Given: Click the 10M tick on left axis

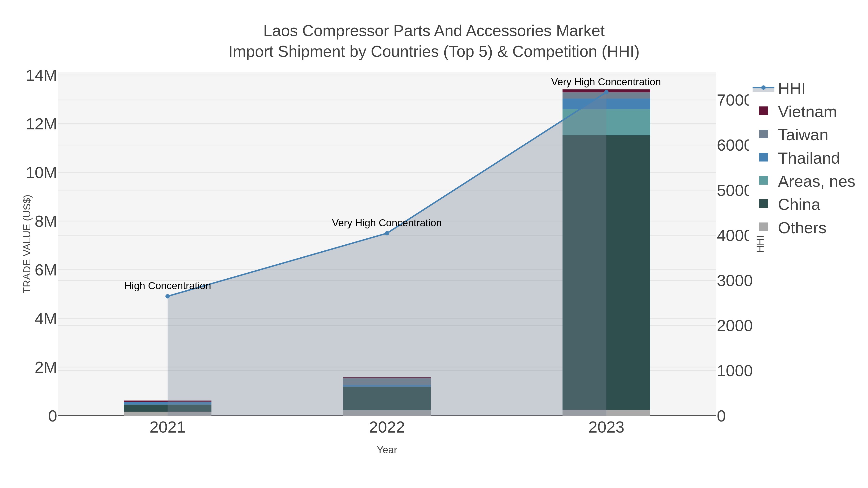Looking at the screenshot, I should click(41, 173).
